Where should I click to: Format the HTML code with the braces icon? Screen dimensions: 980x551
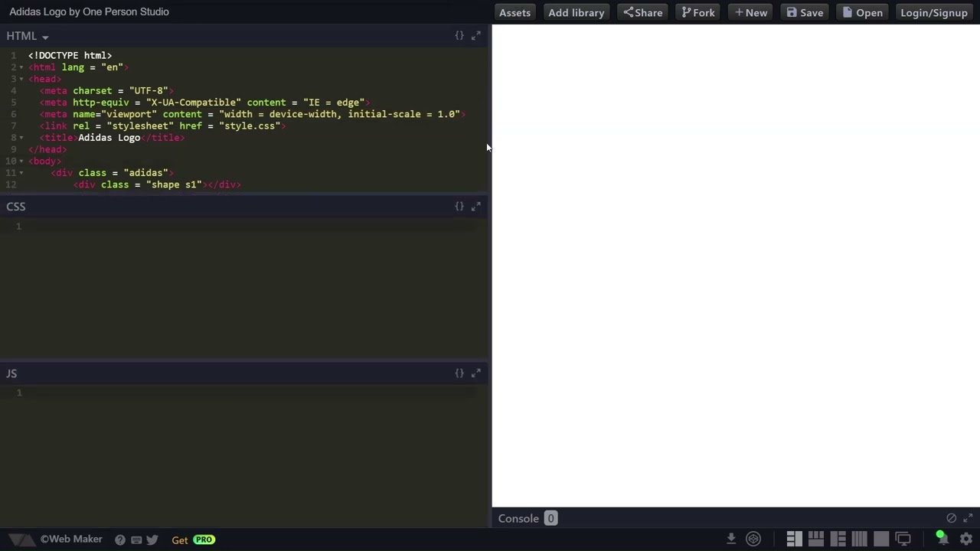pyautogui.click(x=459, y=36)
